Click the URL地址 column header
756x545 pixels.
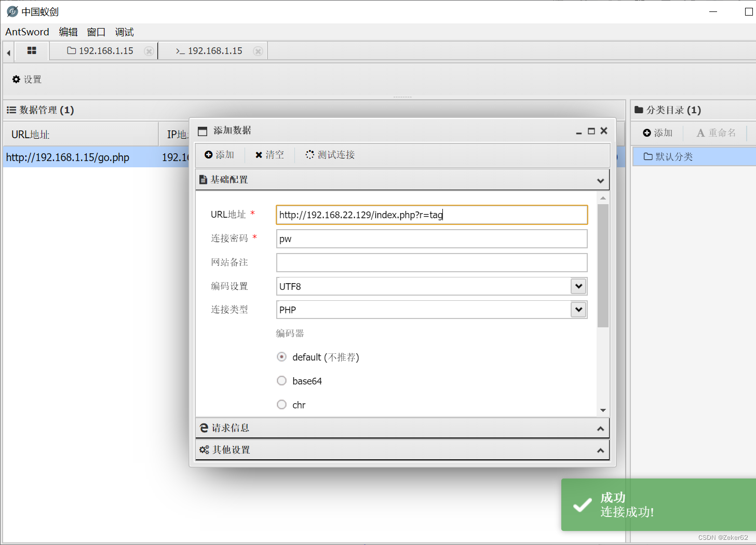(x=80, y=135)
